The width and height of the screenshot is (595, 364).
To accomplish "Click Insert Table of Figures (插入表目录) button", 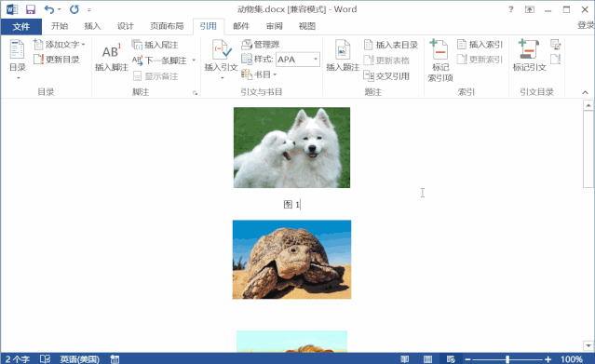I will (x=390, y=45).
